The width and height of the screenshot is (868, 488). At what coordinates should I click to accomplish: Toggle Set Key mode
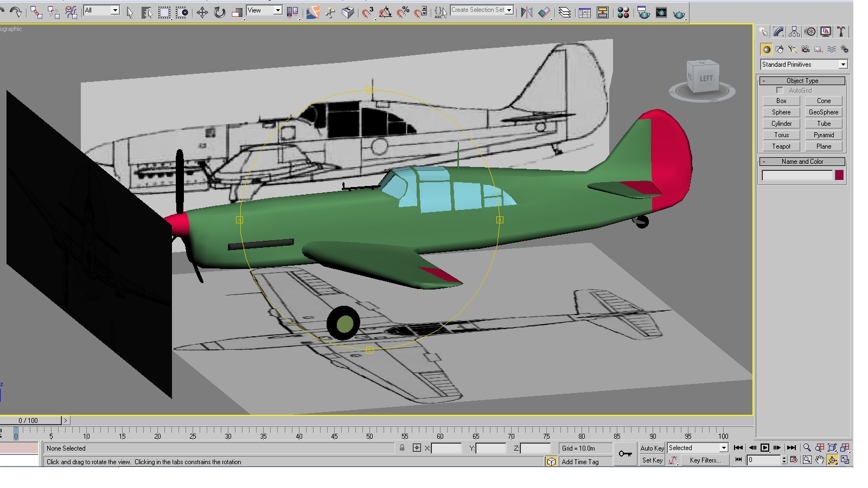tap(652, 460)
